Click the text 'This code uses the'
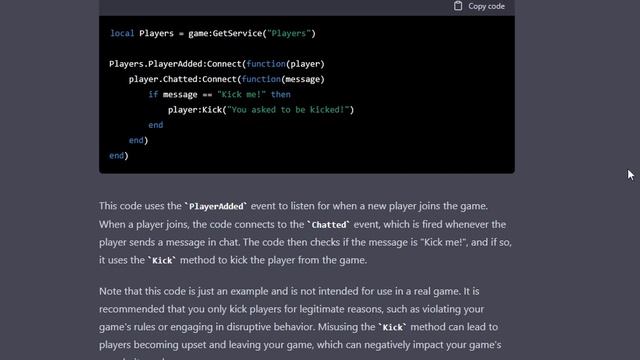 [140, 206]
